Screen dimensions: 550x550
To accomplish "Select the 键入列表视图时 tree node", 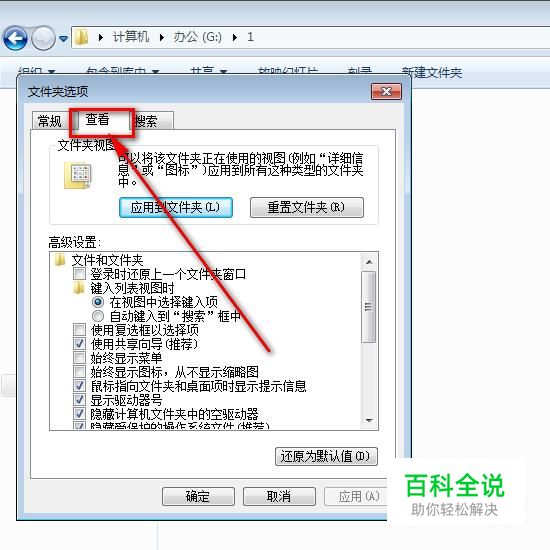I will 132,288.
